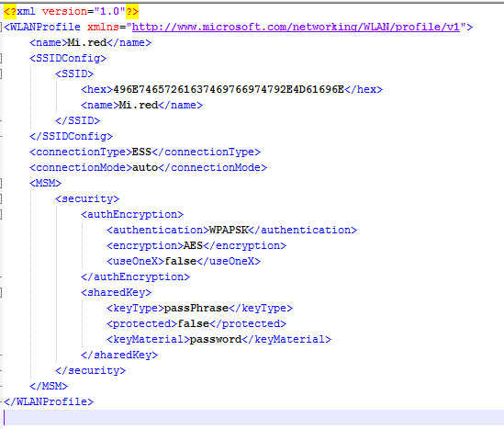
Task: Collapse the SSIDConfig fold marker
Action: (1, 58)
